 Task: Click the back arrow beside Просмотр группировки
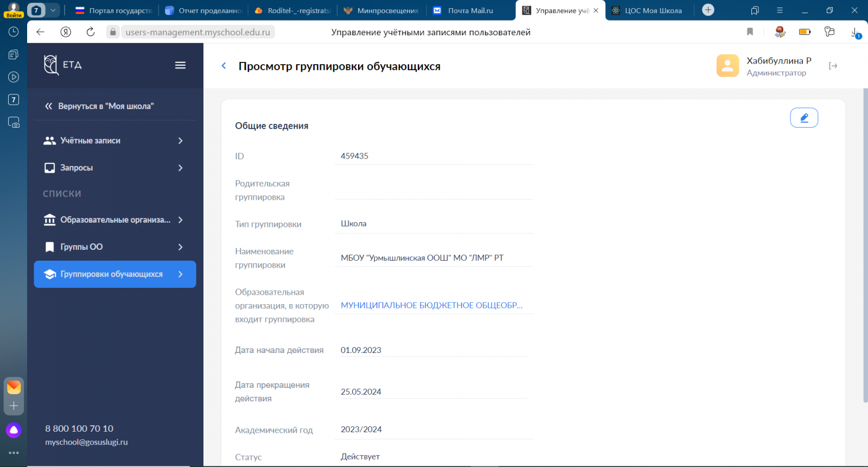pyautogui.click(x=224, y=66)
